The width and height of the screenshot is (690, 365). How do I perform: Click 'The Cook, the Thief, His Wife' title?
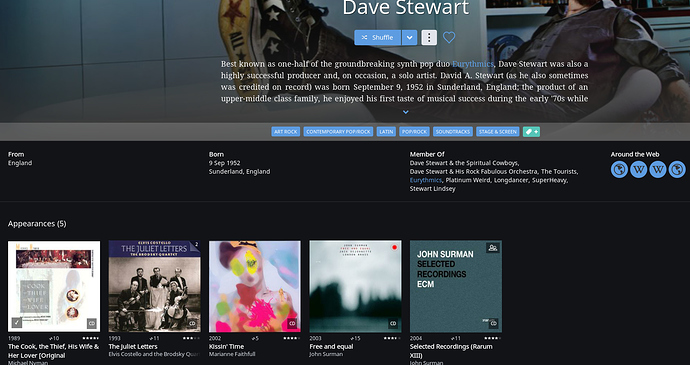pos(53,351)
